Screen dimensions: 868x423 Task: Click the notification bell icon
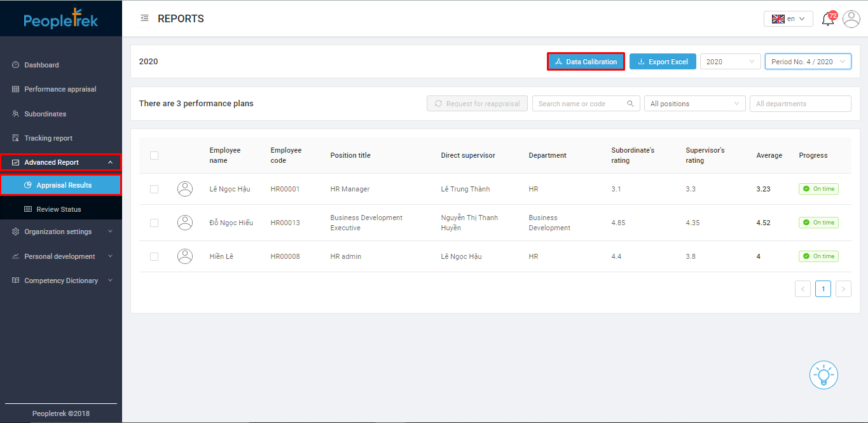(828, 19)
